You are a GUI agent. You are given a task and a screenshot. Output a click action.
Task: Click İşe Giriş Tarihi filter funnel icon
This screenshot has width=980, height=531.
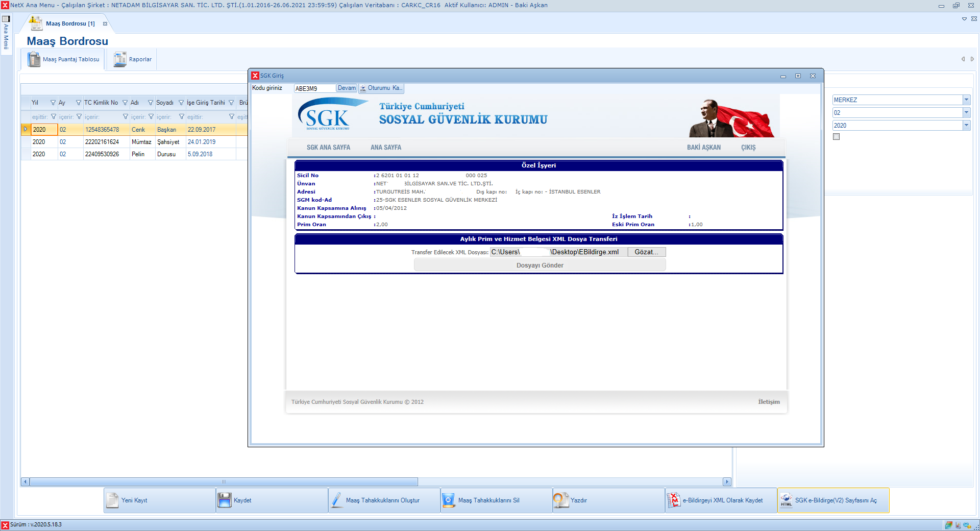tap(231, 103)
